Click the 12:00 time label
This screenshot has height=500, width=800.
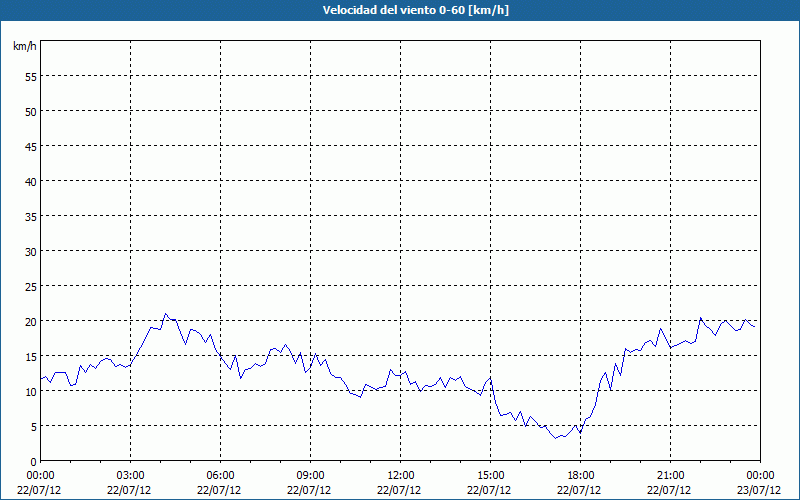point(401,476)
